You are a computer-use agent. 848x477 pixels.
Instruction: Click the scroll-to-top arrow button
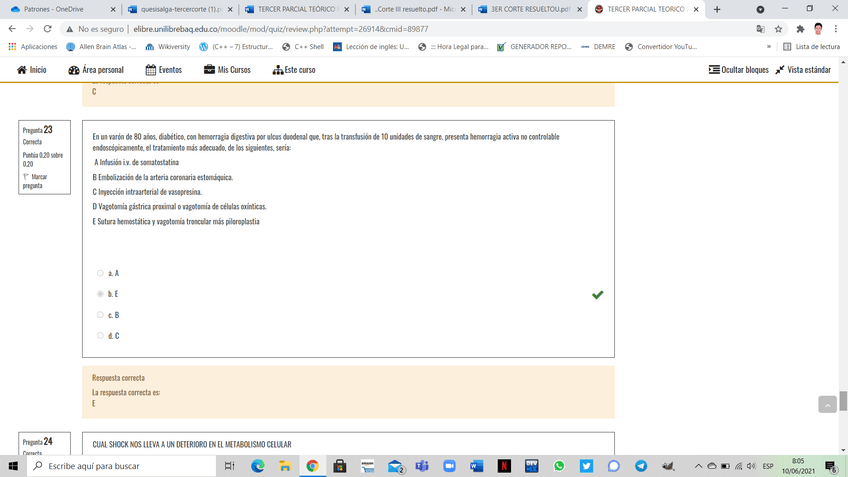pos(827,404)
